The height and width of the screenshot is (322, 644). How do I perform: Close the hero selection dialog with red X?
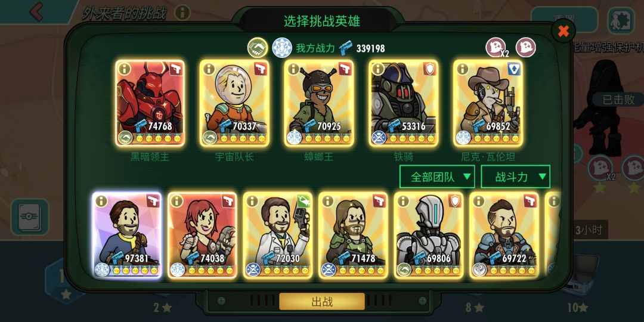tap(563, 31)
